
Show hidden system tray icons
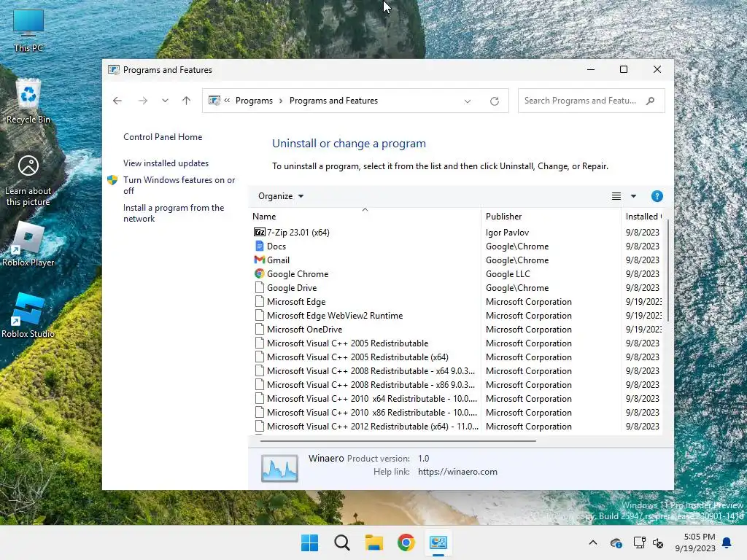pyautogui.click(x=592, y=542)
